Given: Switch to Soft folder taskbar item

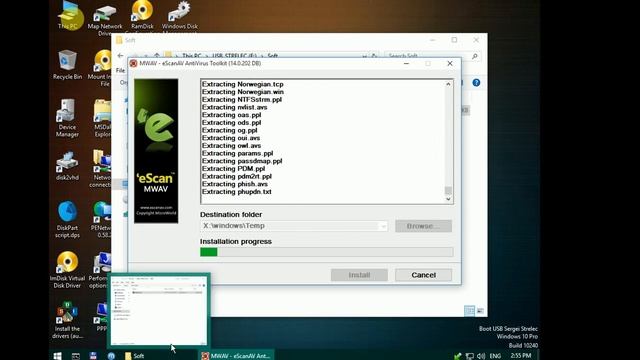Looking at the screenshot, I should [135, 356].
